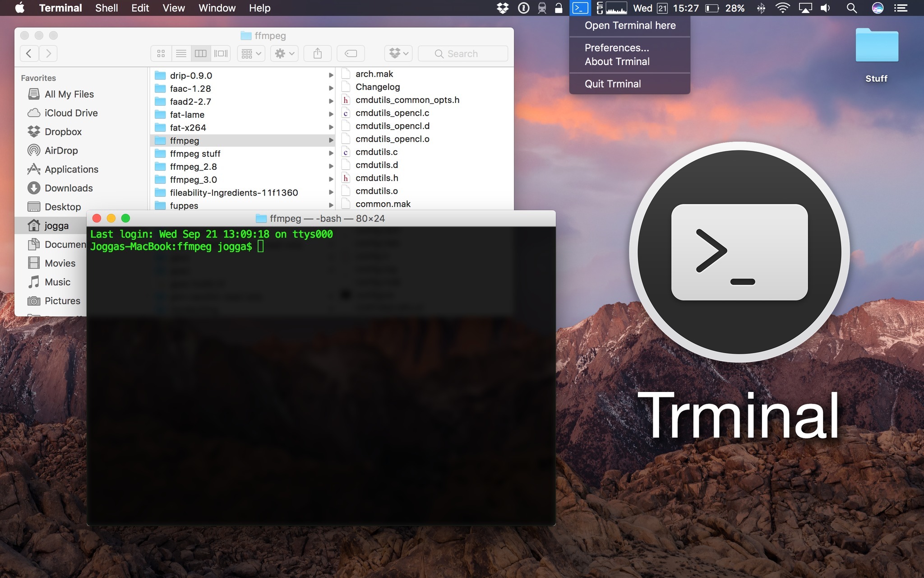Click 'Preferences...' in Trminal menu
Viewport: 924px width, 578px height.
click(x=617, y=47)
